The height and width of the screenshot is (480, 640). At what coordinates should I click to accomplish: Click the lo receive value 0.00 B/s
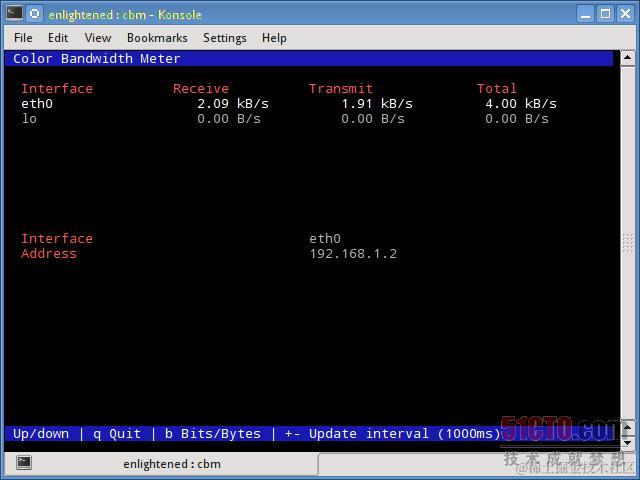pyautogui.click(x=229, y=119)
